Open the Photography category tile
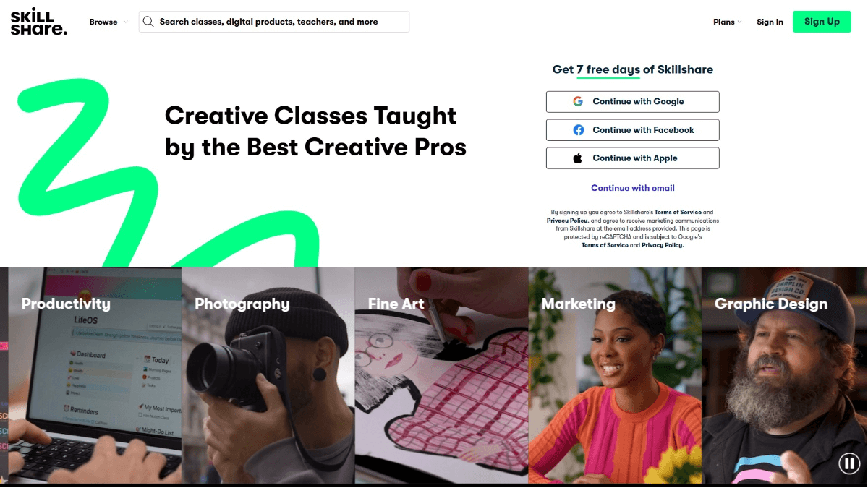 coord(268,375)
